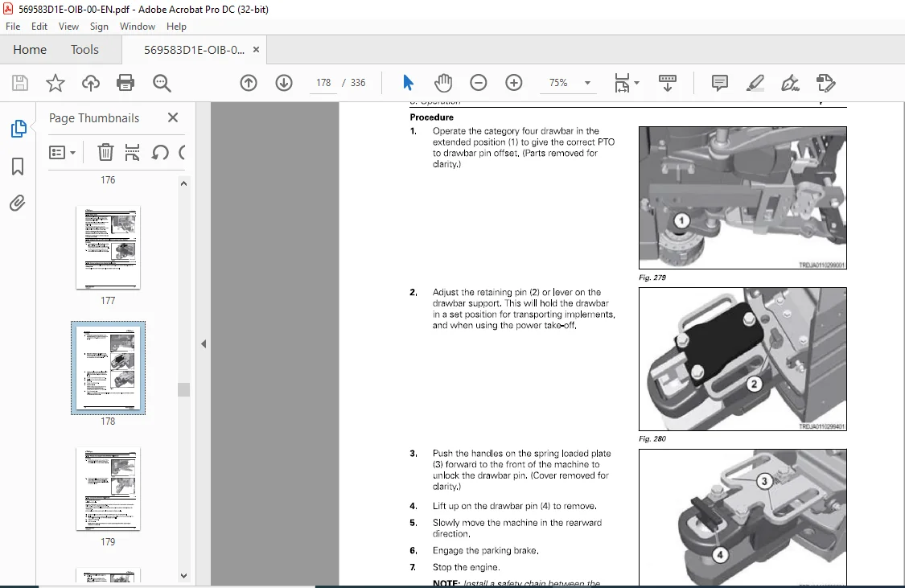The width and height of the screenshot is (905, 588).
Task: Close the Page Thumbnails panel
Action: (173, 117)
